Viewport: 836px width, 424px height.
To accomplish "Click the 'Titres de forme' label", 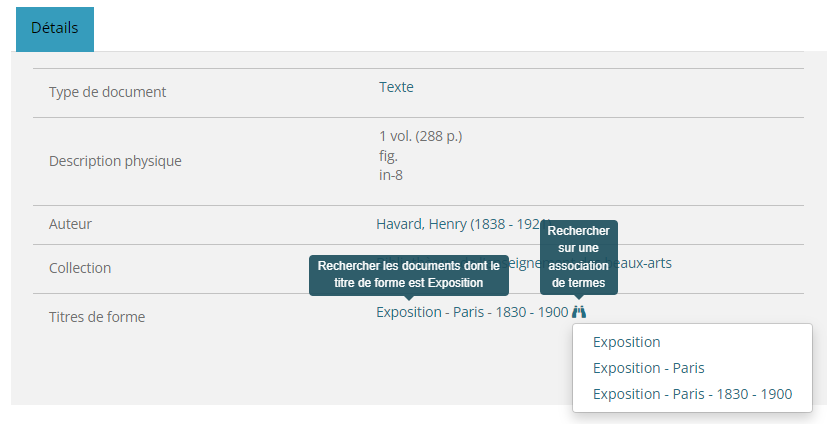I will [x=97, y=317].
